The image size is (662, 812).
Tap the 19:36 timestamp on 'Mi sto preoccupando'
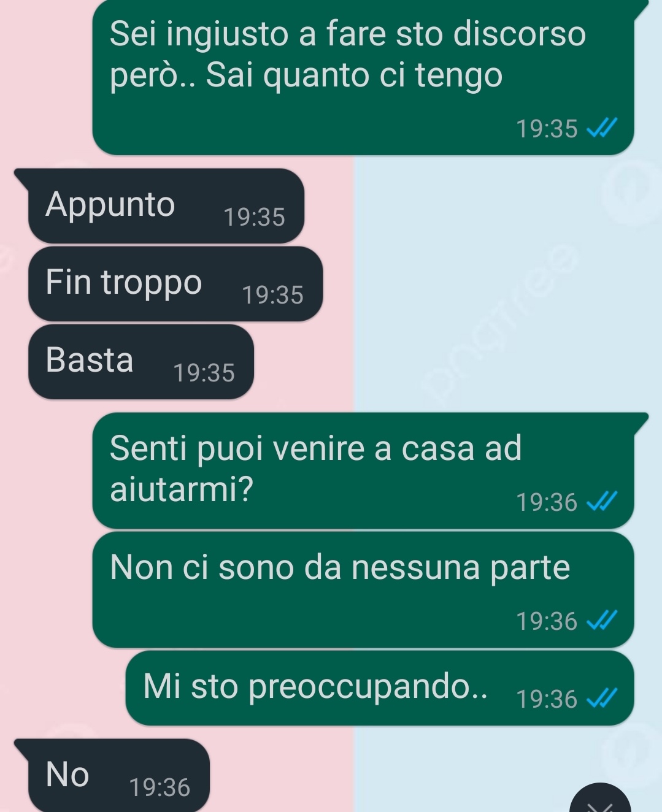click(x=547, y=699)
